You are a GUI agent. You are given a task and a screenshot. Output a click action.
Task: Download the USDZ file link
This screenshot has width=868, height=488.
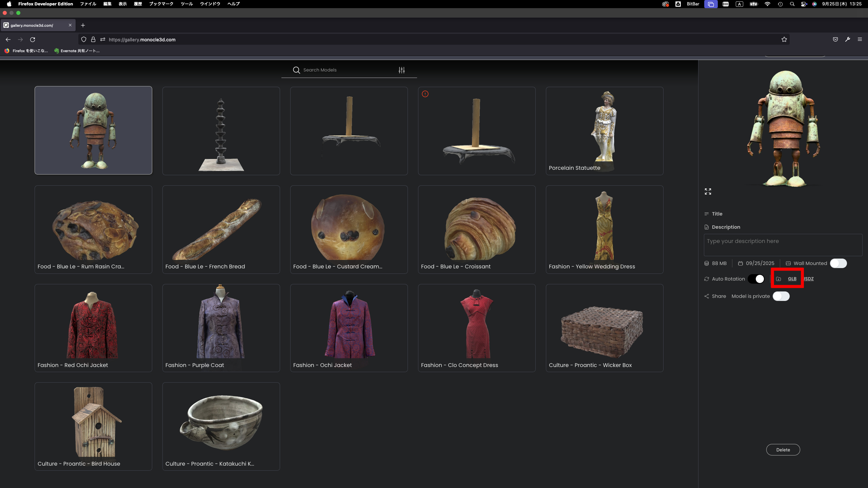coord(809,279)
